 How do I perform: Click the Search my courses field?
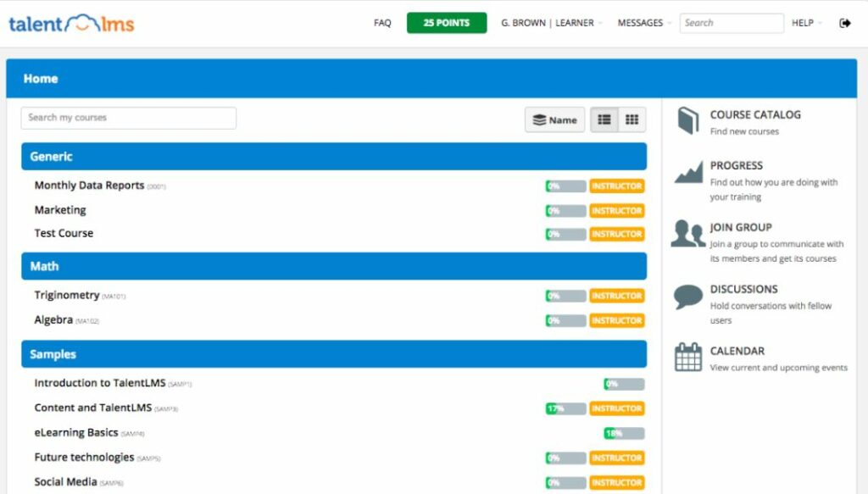[x=129, y=118]
